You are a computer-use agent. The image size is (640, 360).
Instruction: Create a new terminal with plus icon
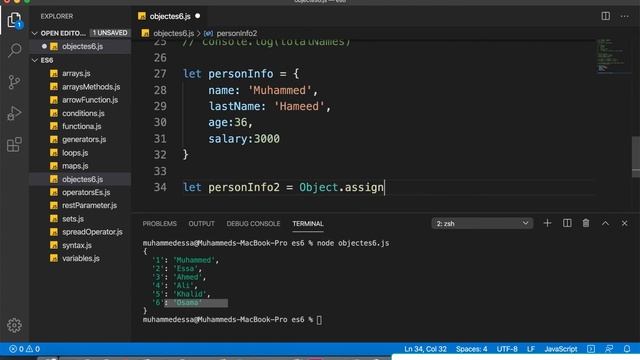tap(547, 223)
